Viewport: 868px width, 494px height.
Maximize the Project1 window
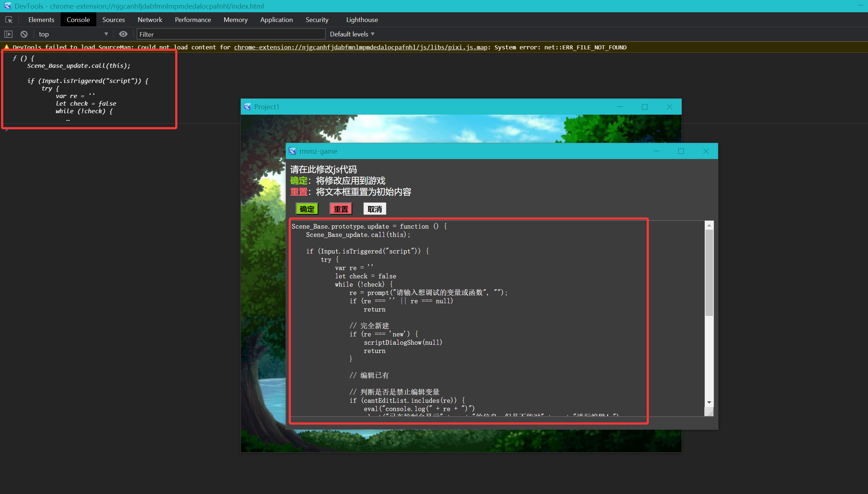[x=645, y=107]
